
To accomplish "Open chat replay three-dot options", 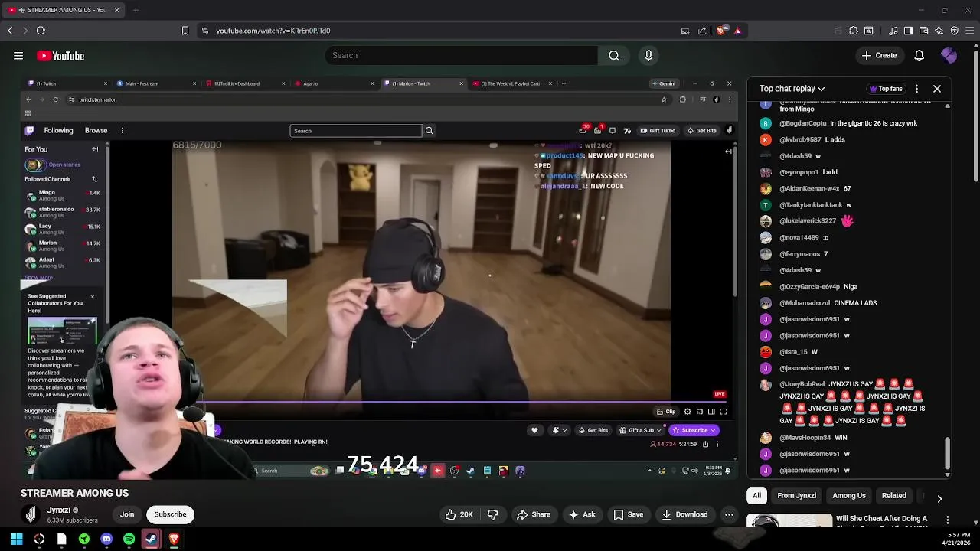I will point(916,89).
